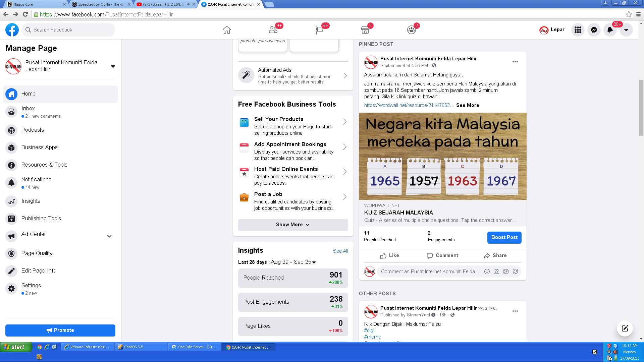Open the People Reached 901 insight row
This screenshot has width=644, height=362.
coord(293,278)
